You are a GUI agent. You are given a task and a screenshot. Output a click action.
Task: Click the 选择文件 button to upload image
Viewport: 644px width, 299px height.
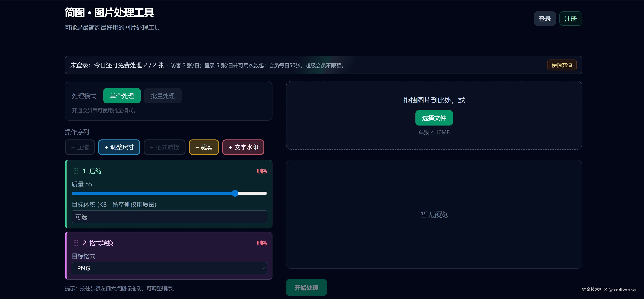(x=434, y=118)
